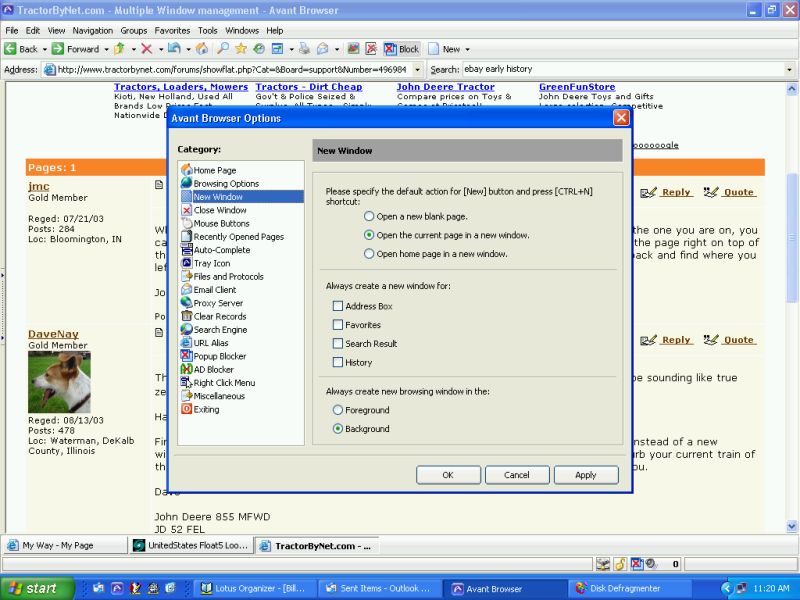This screenshot has height=600, width=800.
Task: Select the Background radio button
Action: pyautogui.click(x=337, y=429)
